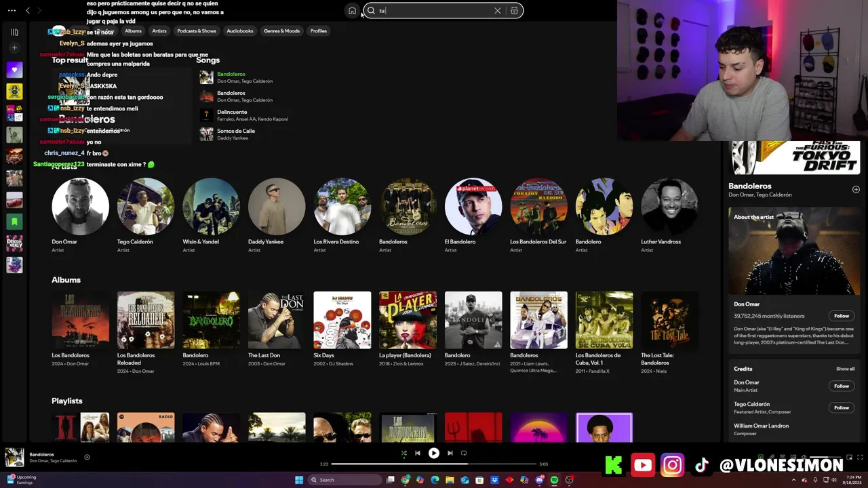Follow Tego Calderón in Credits
The height and width of the screenshot is (488, 868).
pos(841,407)
